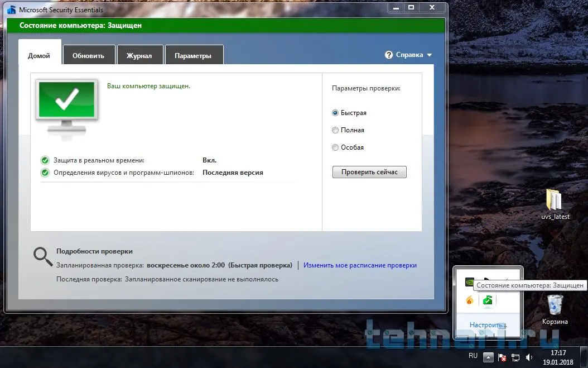
Task: Click the Подробности проверки heading
Action: [94, 251]
